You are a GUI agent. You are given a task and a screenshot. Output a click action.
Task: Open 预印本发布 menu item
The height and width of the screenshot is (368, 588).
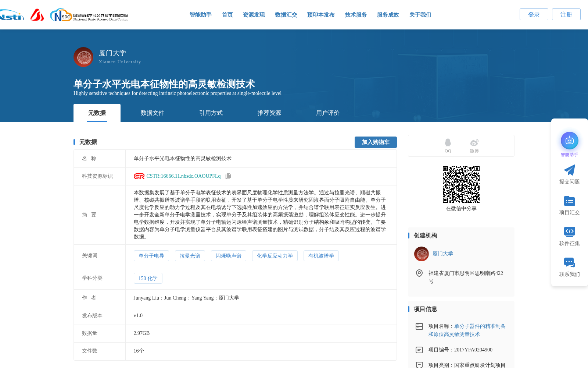coord(321,15)
